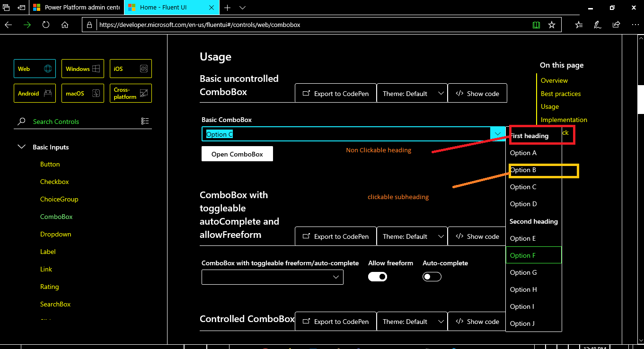Open the browser settings menu
The image size is (644, 349).
pos(635,25)
